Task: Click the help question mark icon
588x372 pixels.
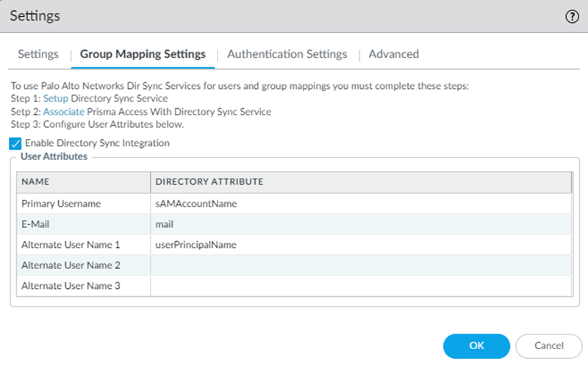Action: 572,16
